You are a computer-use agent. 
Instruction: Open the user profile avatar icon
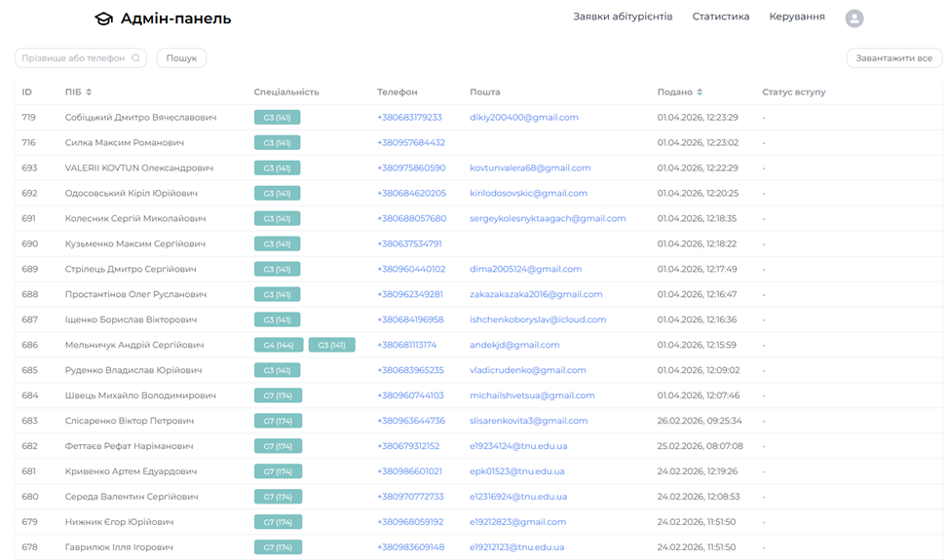(854, 19)
